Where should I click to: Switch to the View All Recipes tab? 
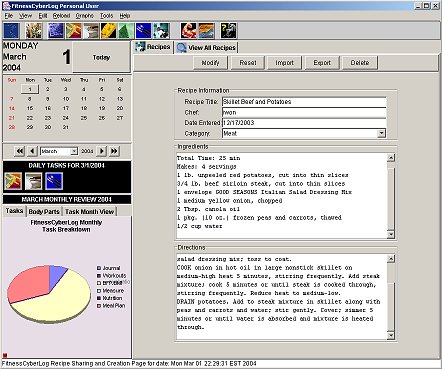tap(207, 48)
